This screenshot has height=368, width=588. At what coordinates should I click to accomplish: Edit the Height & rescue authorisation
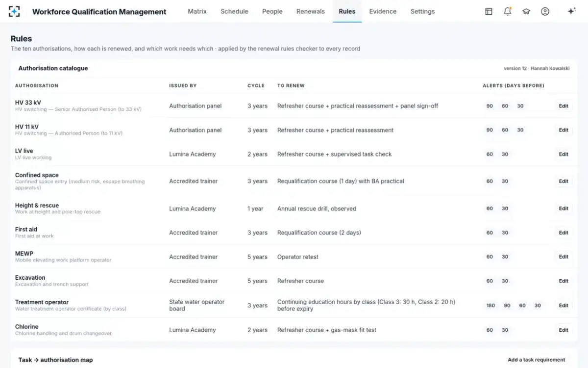coord(563,209)
